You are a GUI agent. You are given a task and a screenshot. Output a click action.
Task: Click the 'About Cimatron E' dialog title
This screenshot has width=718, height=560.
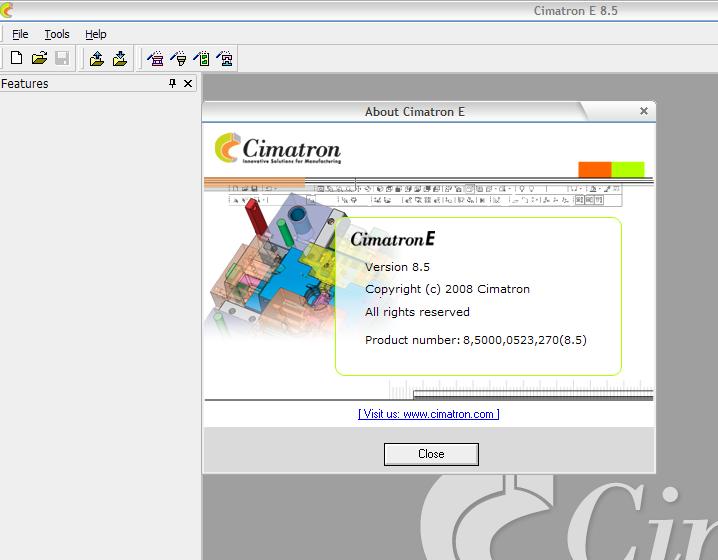[414, 112]
